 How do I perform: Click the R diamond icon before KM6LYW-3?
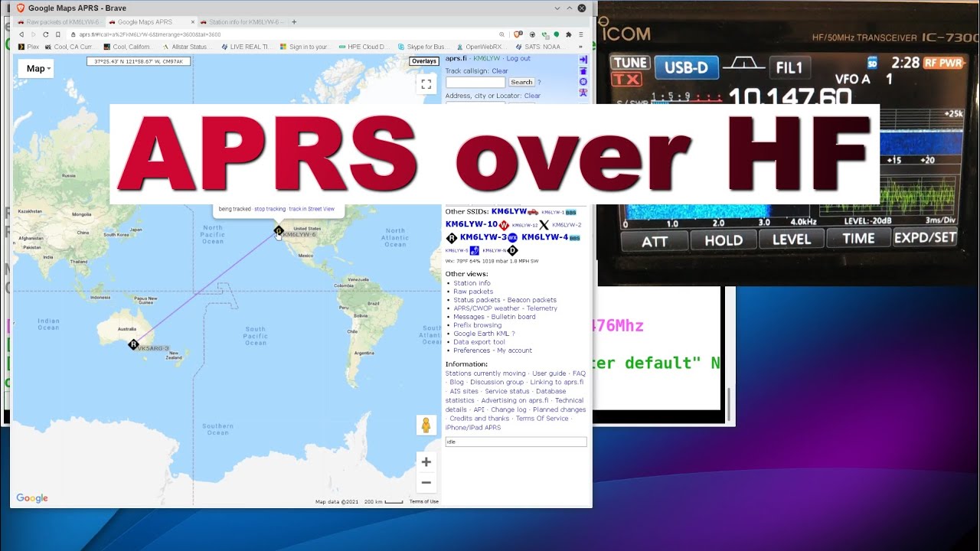pos(451,238)
